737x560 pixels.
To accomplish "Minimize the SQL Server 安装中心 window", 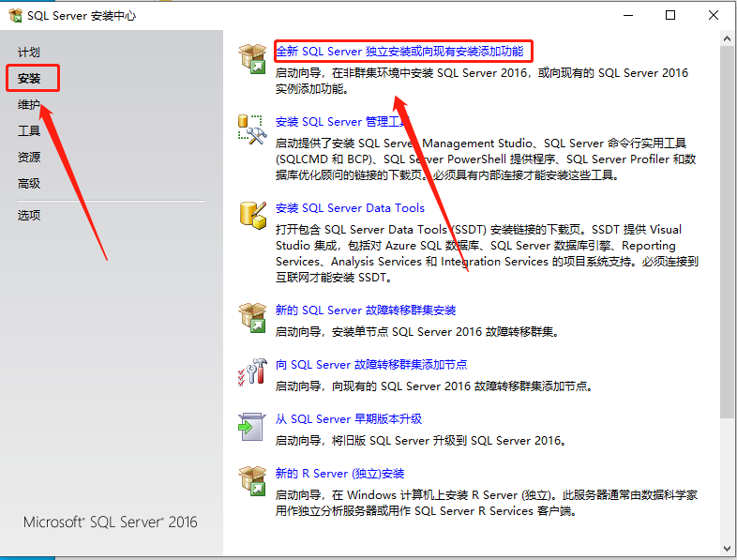I will click(628, 16).
